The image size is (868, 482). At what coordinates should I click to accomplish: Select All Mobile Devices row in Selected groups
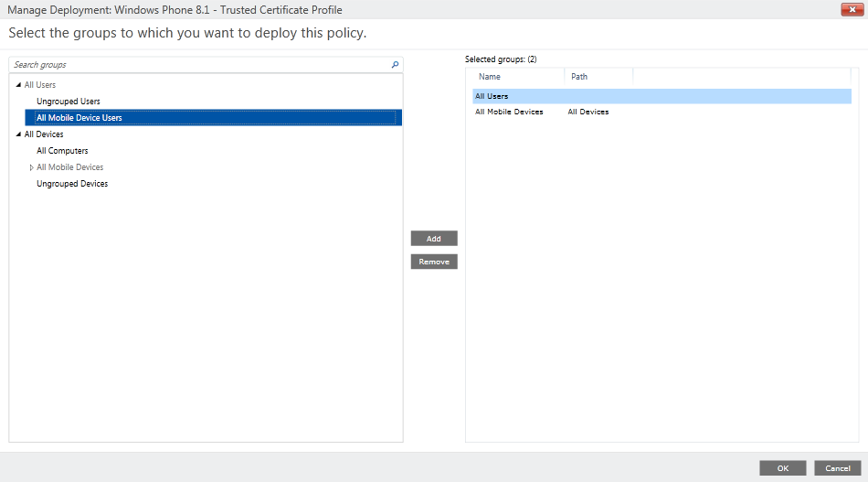(x=509, y=112)
